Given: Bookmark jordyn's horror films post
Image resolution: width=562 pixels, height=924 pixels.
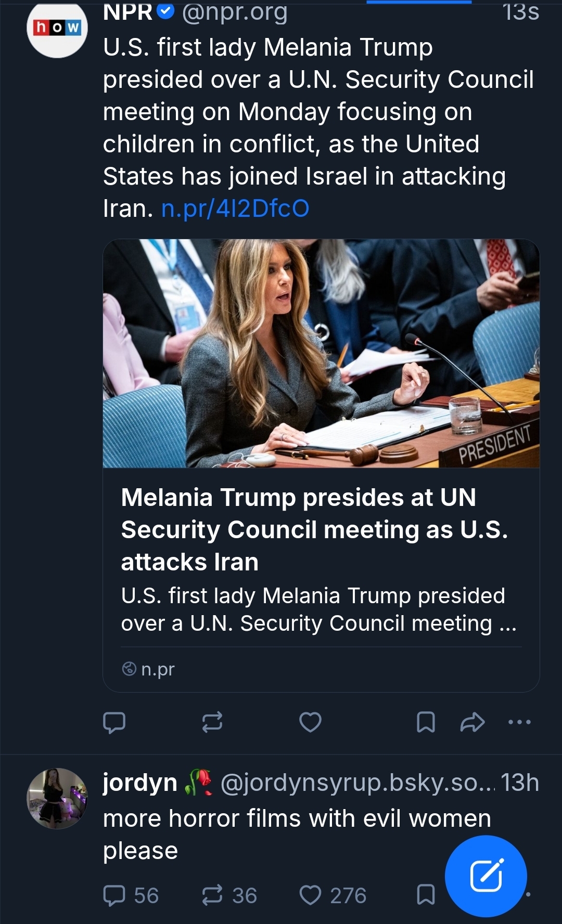Looking at the screenshot, I should tap(426, 895).
